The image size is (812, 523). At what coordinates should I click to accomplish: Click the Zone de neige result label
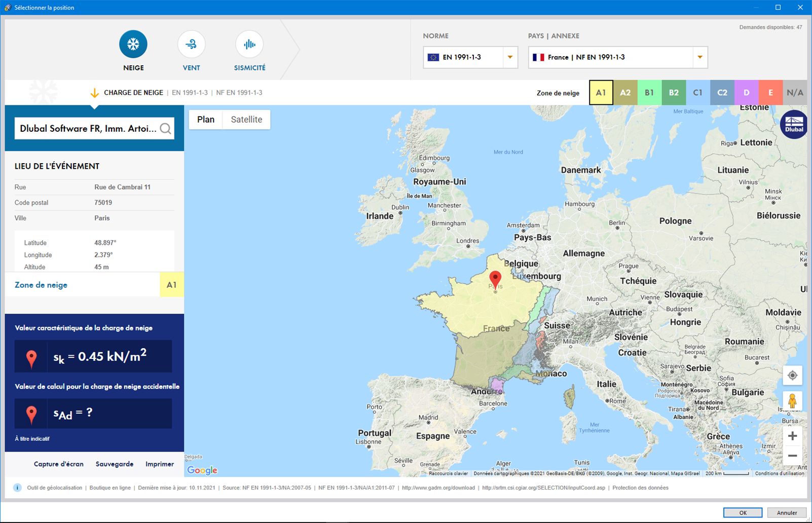point(41,285)
